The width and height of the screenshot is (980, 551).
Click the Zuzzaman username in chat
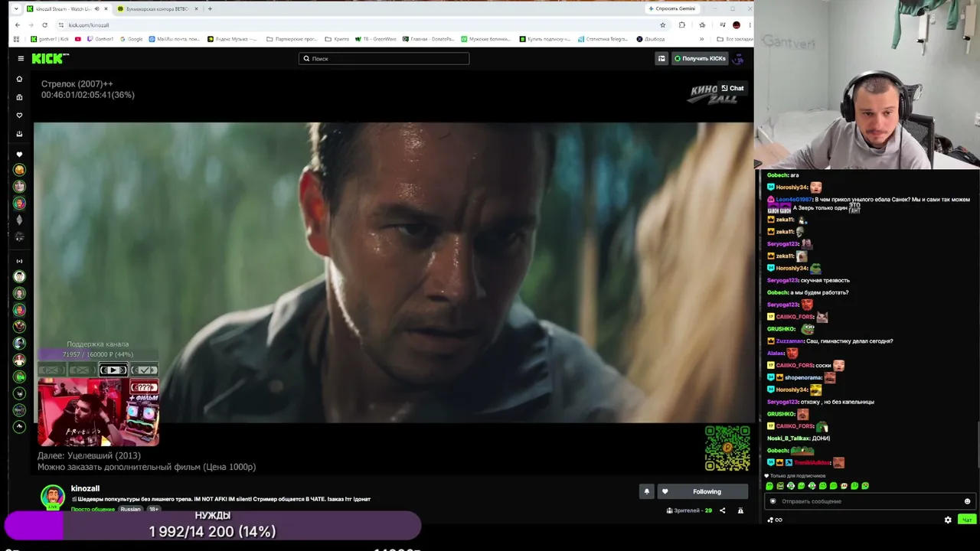pyautogui.click(x=790, y=341)
